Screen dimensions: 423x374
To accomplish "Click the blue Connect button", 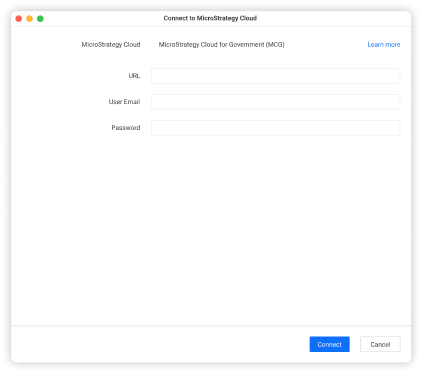I will 329,344.
